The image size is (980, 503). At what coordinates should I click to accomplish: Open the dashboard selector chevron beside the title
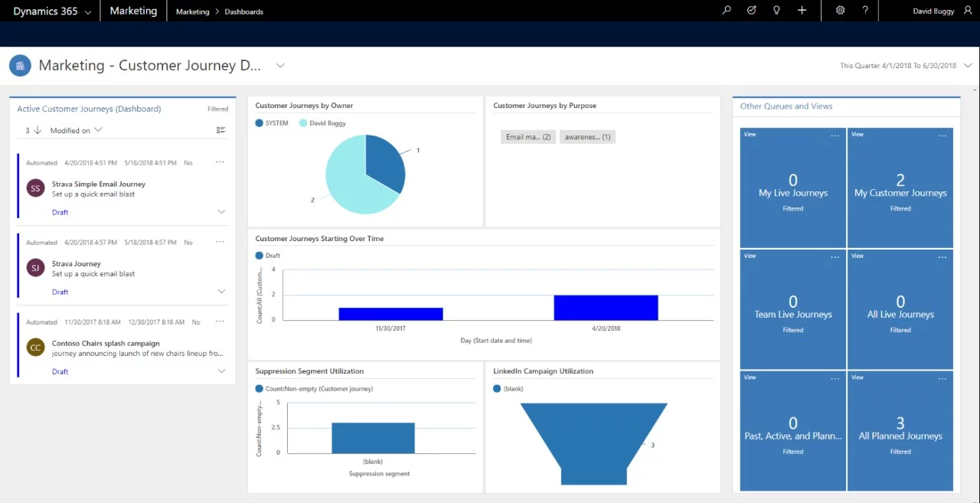pos(280,66)
